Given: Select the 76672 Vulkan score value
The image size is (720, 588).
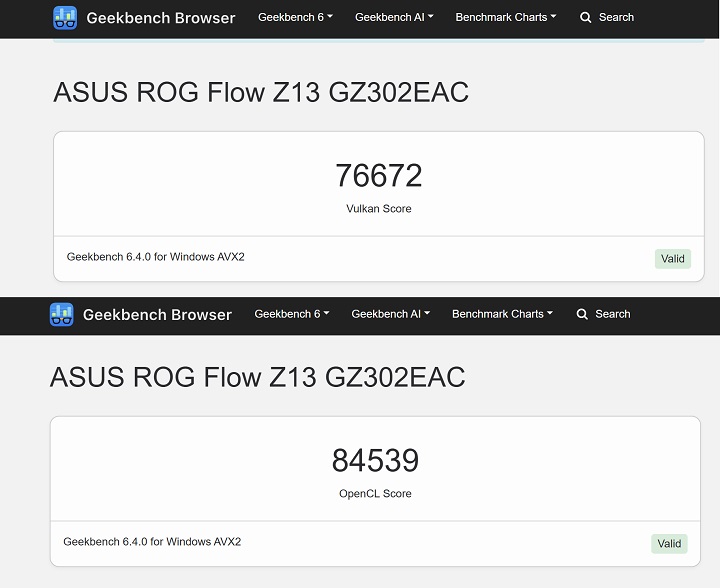Looking at the screenshot, I should pyautogui.click(x=379, y=176).
